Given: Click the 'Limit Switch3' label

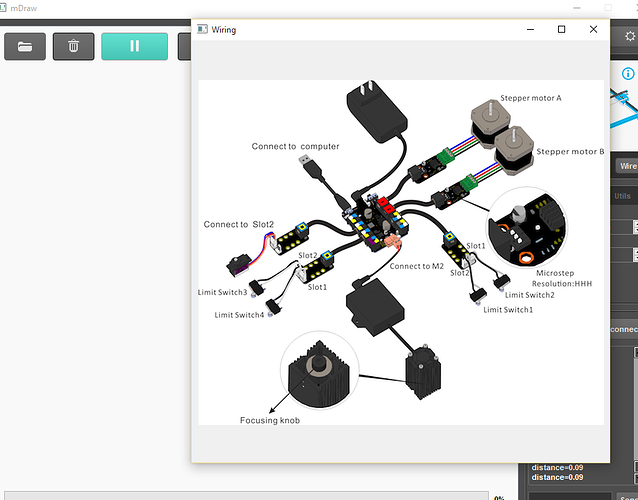Looking at the screenshot, I should click(x=222, y=292).
